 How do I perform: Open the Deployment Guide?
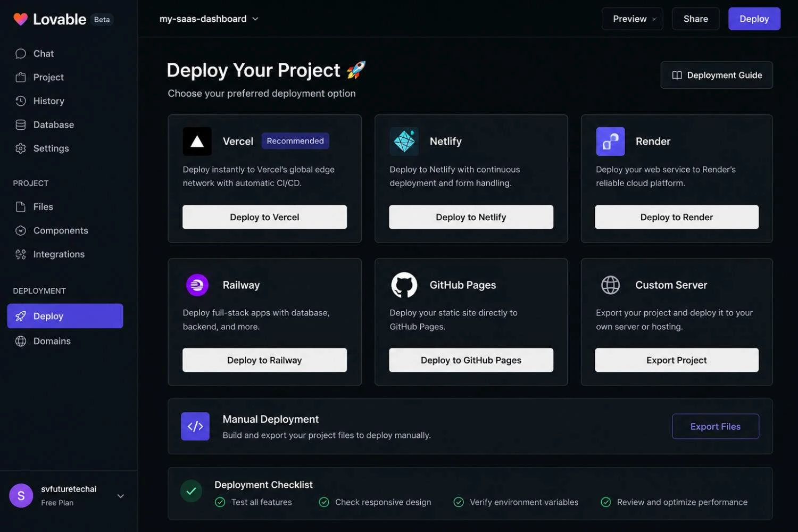717,76
